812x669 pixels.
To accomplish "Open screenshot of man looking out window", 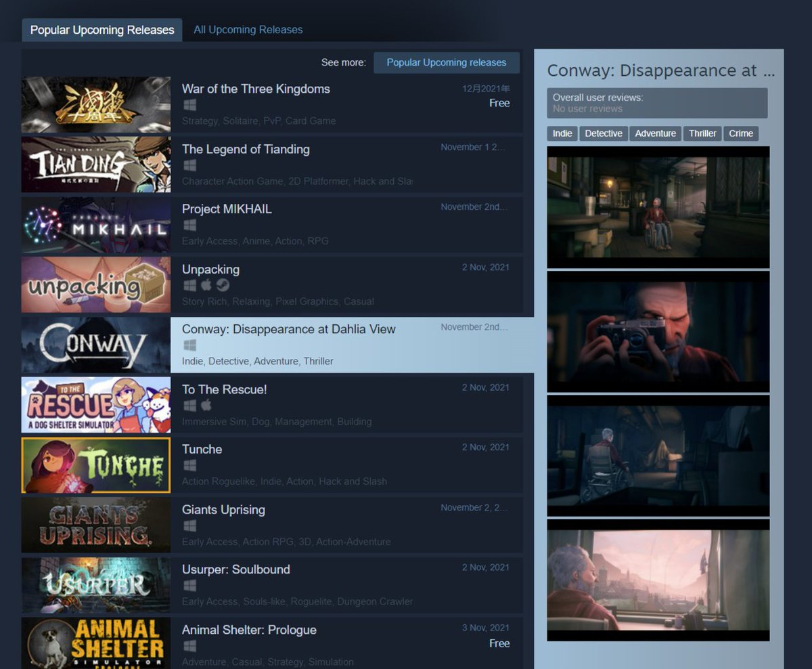I will click(x=658, y=580).
